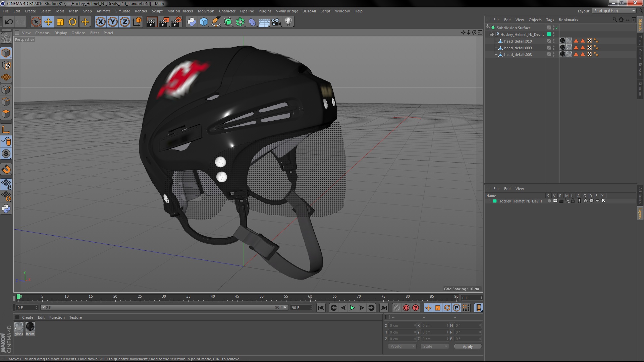Select head_details008 in object tree
The height and width of the screenshot is (362, 644).
click(x=518, y=55)
